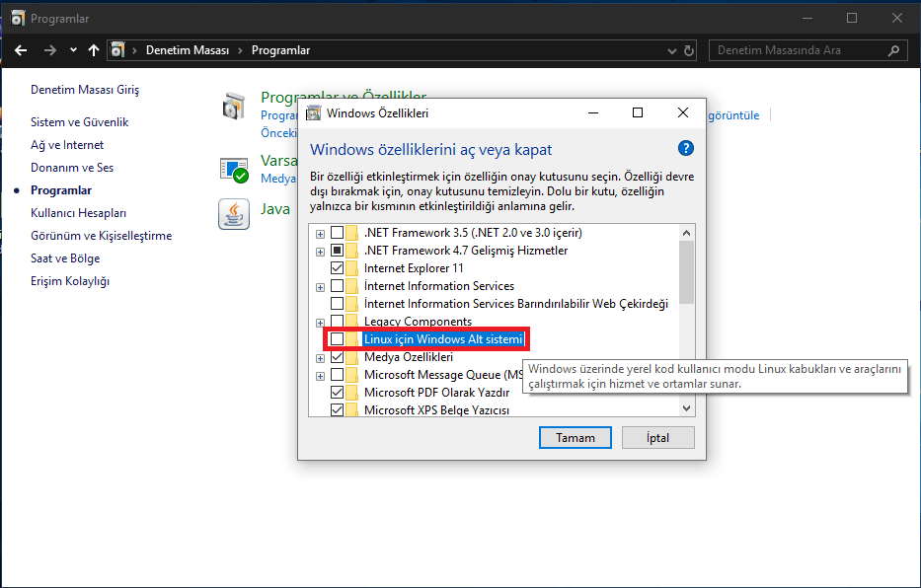
Task: Expand Internet Information Services node
Action: coord(320,287)
